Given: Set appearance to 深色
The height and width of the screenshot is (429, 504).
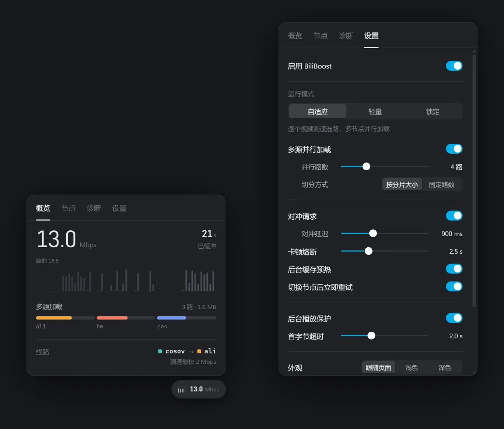Looking at the screenshot, I should click(x=445, y=367).
